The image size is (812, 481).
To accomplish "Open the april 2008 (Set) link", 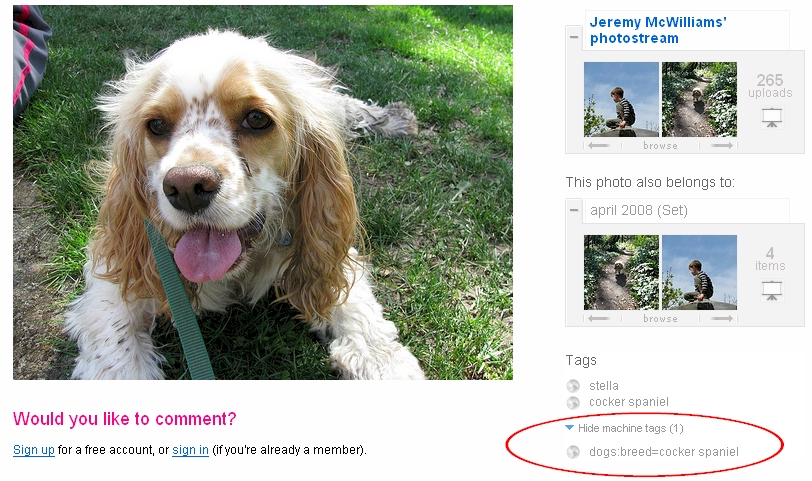I will pyautogui.click(x=639, y=210).
